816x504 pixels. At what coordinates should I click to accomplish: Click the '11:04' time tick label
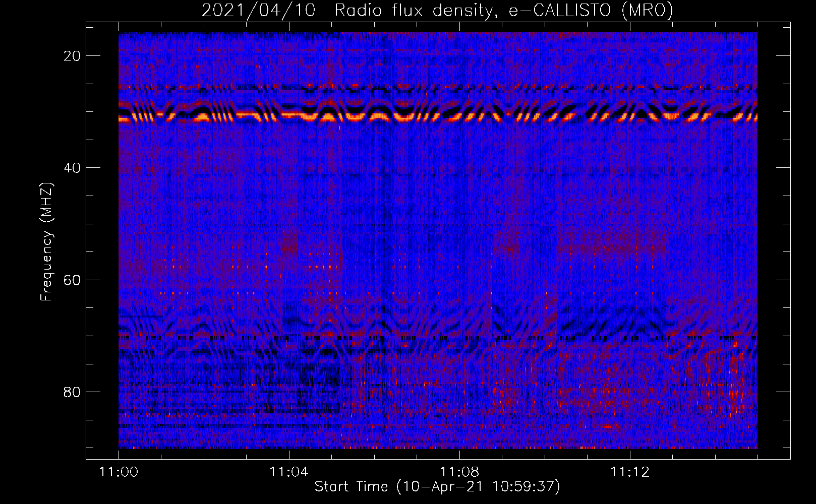288,472
